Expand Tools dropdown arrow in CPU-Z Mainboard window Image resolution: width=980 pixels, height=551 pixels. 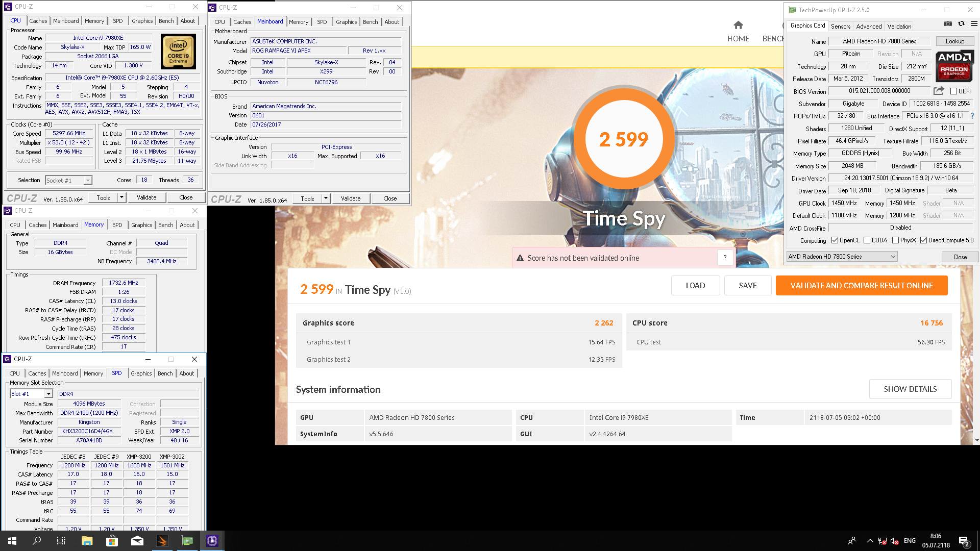coord(326,198)
